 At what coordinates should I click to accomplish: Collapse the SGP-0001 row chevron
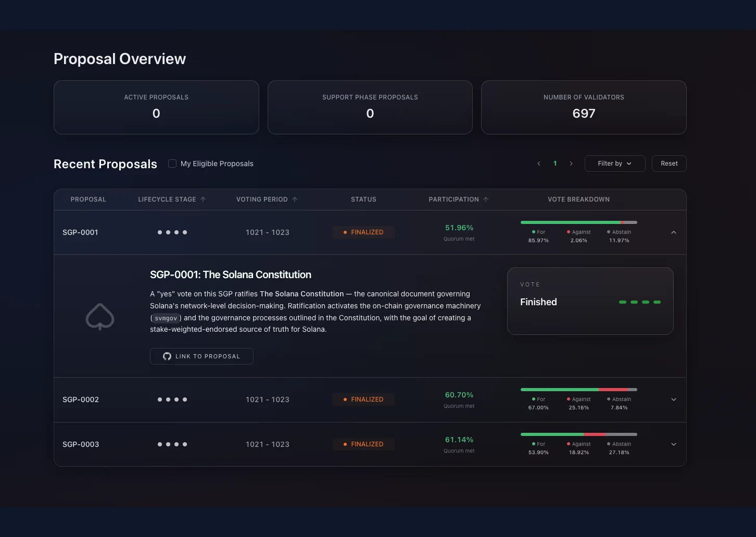[x=674, y=232]
